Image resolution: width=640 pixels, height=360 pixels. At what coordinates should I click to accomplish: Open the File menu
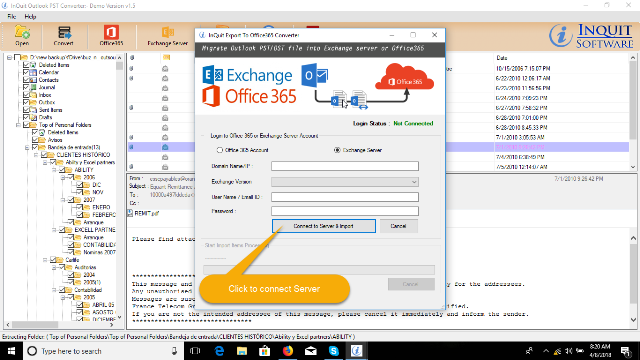(12, 17)
